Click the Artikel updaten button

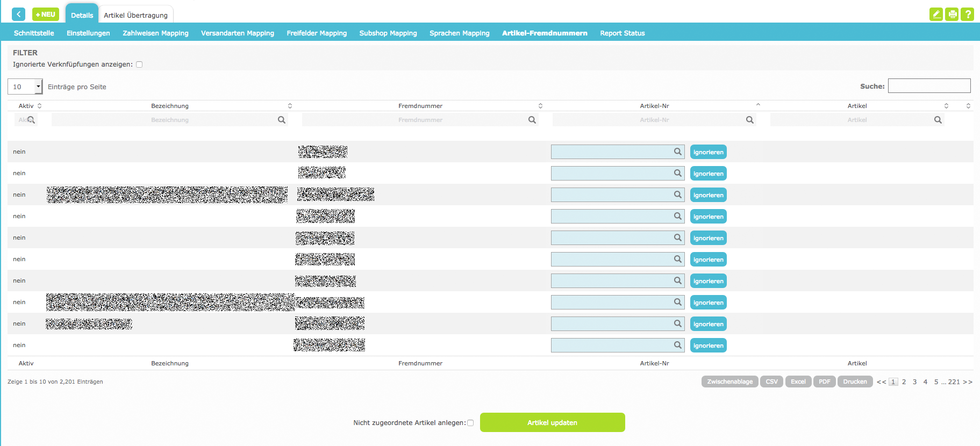click(x=552, y=422)
